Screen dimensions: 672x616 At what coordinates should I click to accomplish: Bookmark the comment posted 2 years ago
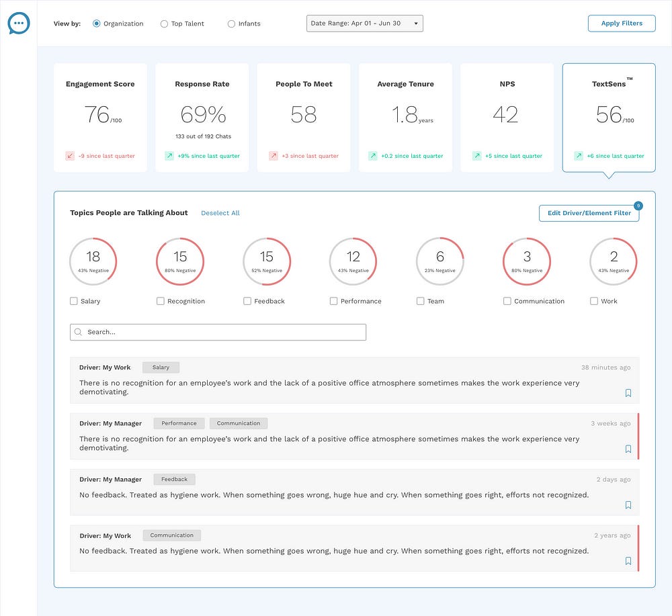click(628, 561)
